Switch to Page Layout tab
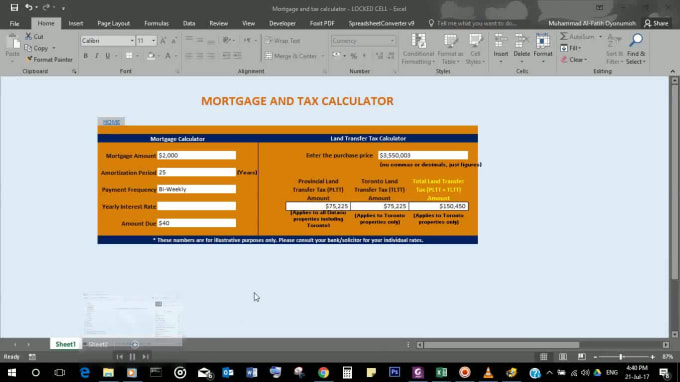This screenshot has height=382, width=680. 114,23
